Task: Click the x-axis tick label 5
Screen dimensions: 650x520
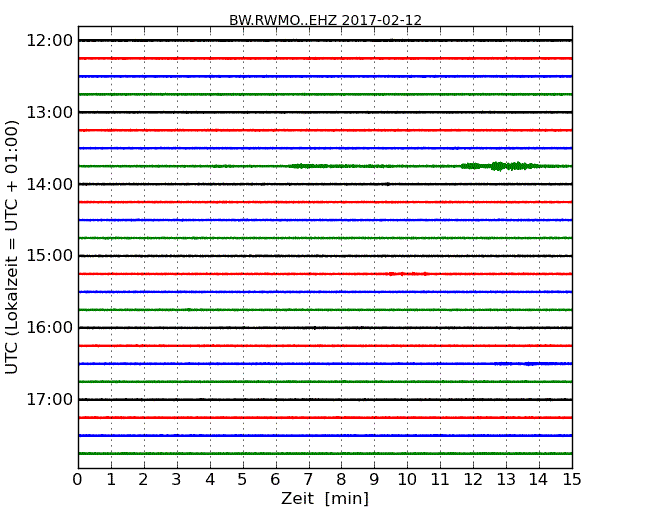Action: 243,480
